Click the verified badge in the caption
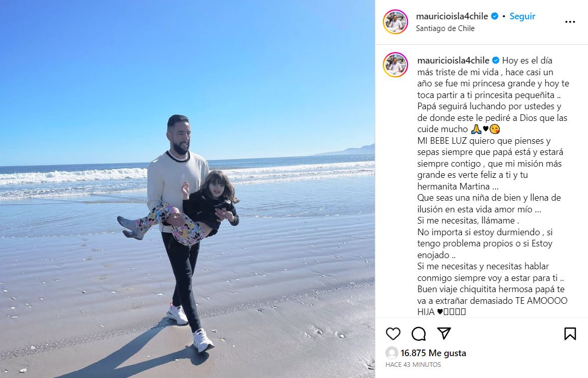This screenshot has width=588, height=378. coord(496,60)
